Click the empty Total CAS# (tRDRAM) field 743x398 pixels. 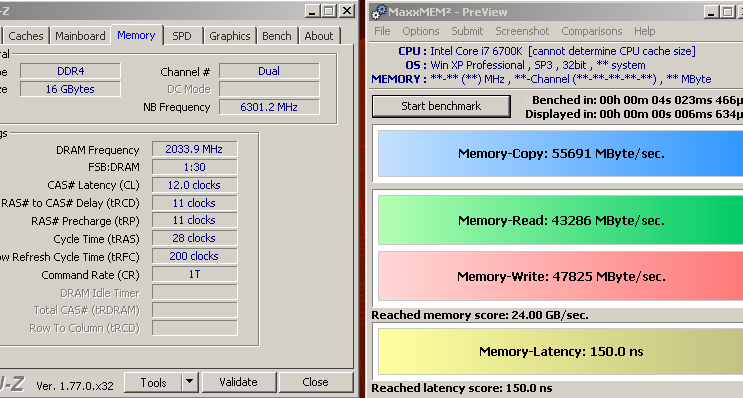click(194, 310)
